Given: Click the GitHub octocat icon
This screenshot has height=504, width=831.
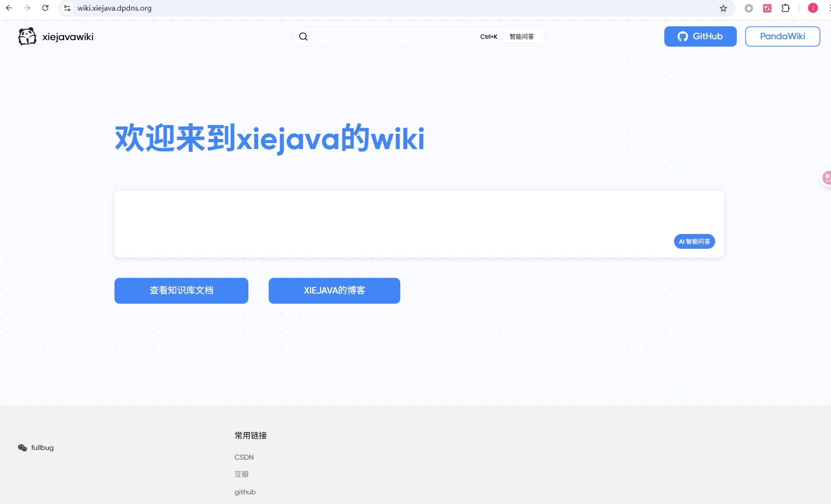Looking at the screenshot, I should point(683,36).
